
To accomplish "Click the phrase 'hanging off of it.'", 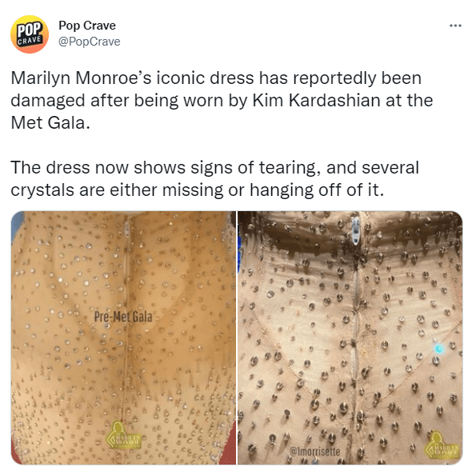I will point(317,190).
